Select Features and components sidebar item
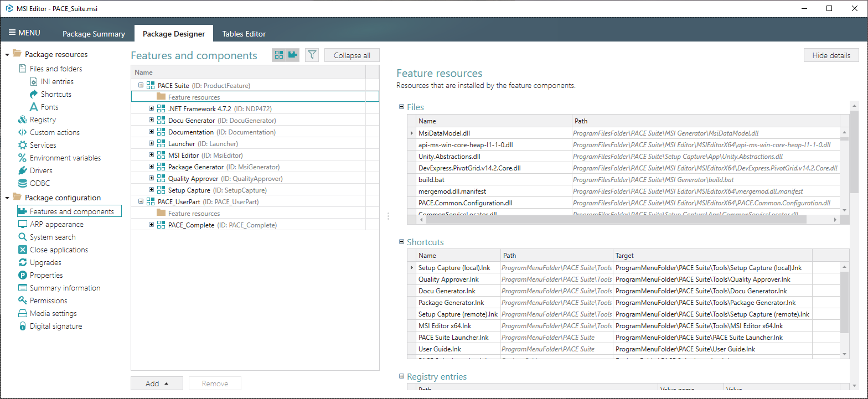 [x=69, y=211]
